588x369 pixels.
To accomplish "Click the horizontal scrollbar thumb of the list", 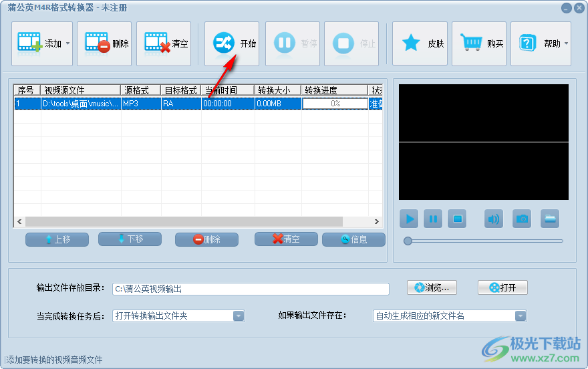I will click(184, 222).
